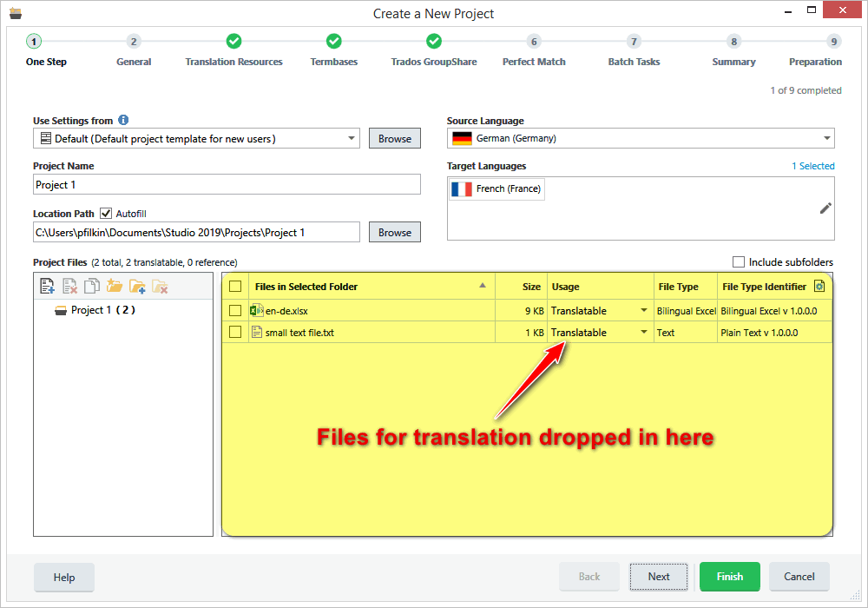This screenshot has height=608, width=868.
Task: Click Browse next to project template
Action: [395, 138]
